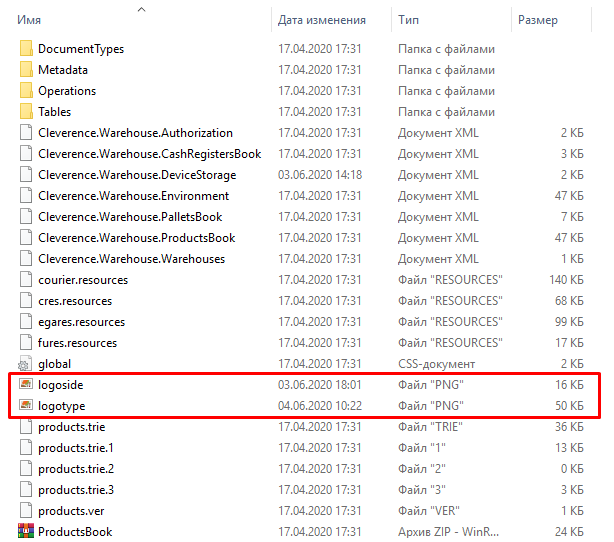Image resolution: width=614 pixels, height=542 pixels.
Task: Toggle the sort direction arrow above Имя
Action: pos(142,9)
